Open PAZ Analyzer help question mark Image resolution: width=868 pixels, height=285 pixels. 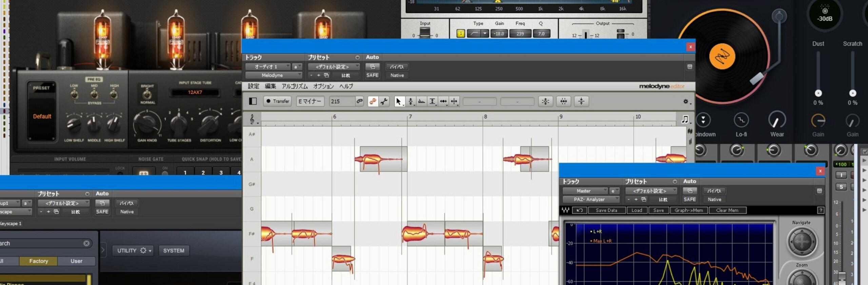(821, 210)
